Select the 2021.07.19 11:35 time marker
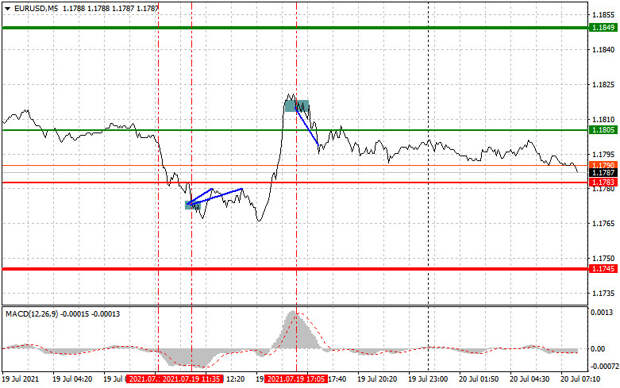The image size is (620, 388). 192,379
